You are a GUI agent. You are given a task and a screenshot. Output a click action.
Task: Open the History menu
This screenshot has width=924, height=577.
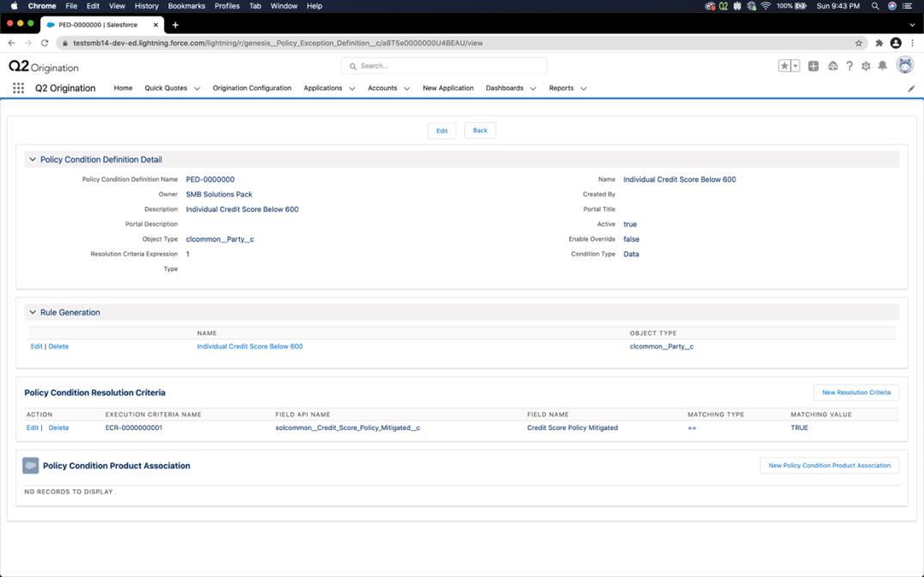(x=146, y=6)
